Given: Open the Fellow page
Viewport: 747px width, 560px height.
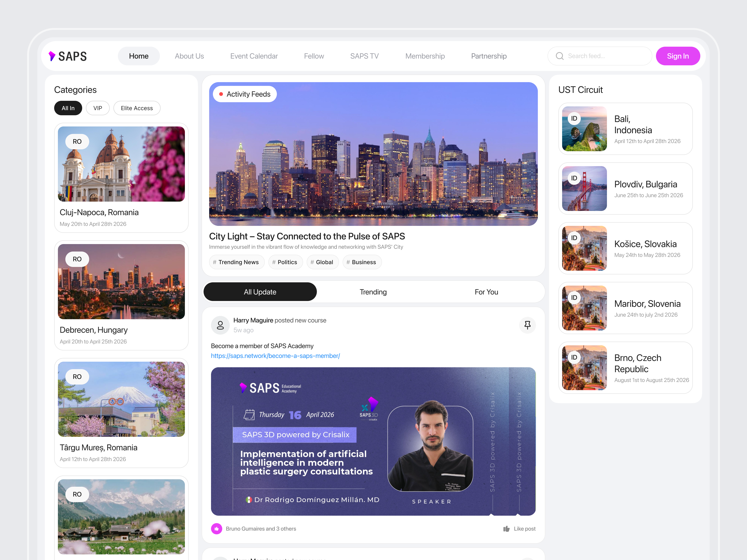Looking at the screenshot, I should 314,56.
